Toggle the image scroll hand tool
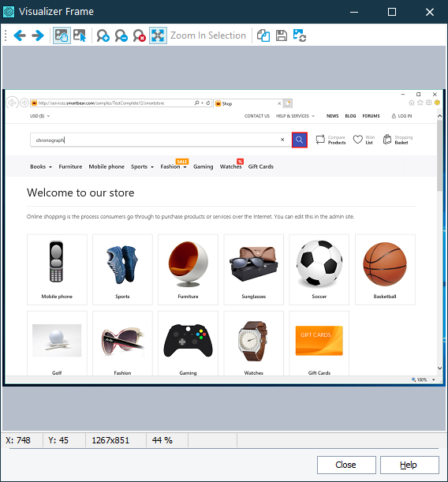Viewport: 448px width, 482px height. tap(62, 35)
